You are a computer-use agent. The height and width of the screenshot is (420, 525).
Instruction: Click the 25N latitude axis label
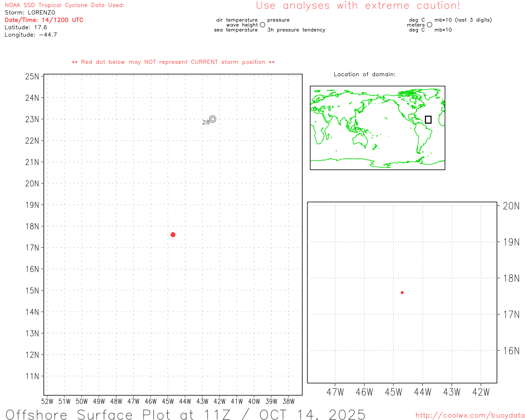point(32,77)
